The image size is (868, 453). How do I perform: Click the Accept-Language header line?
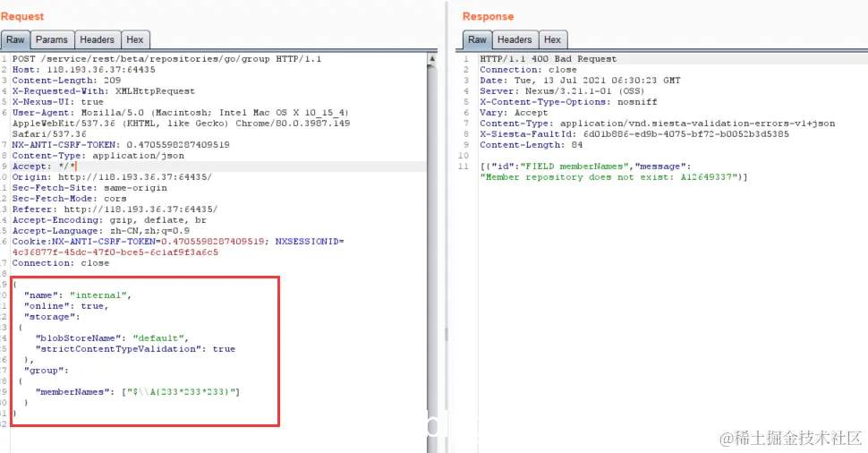(x=101, y=231)
